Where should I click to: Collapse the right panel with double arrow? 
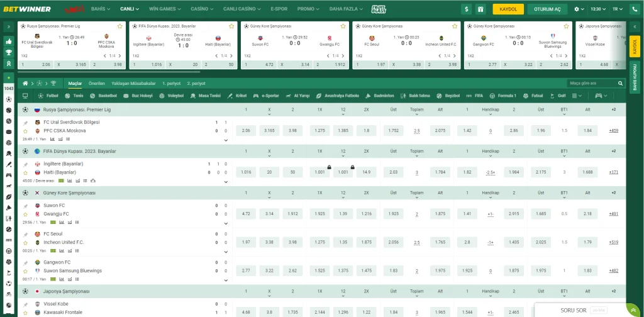pos(634,26)
